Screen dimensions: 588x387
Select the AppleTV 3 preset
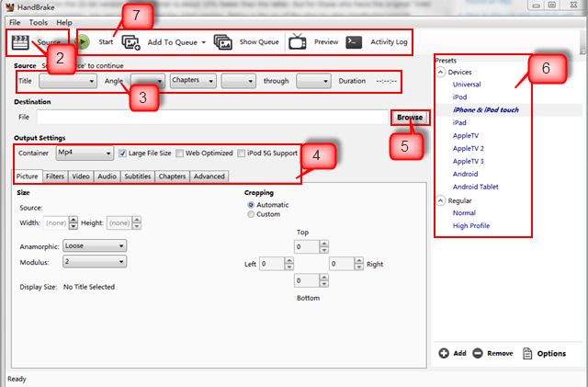coord(469,161)
